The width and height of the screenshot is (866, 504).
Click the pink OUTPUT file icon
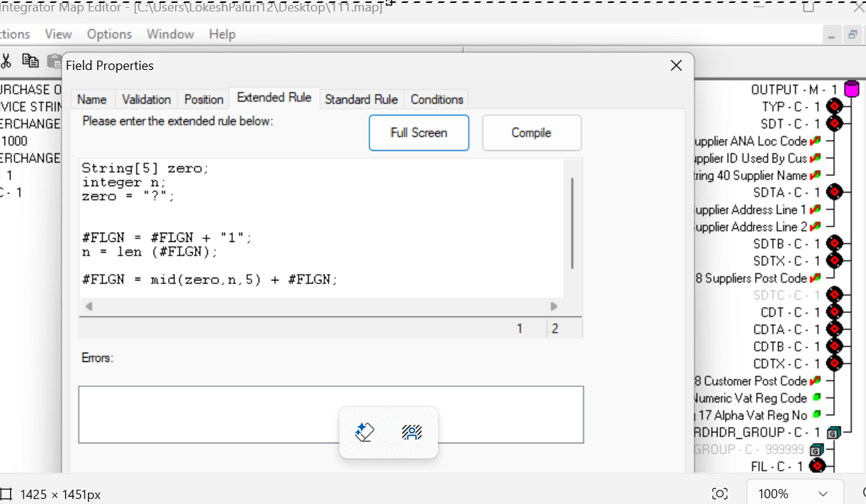coord(851,89)
